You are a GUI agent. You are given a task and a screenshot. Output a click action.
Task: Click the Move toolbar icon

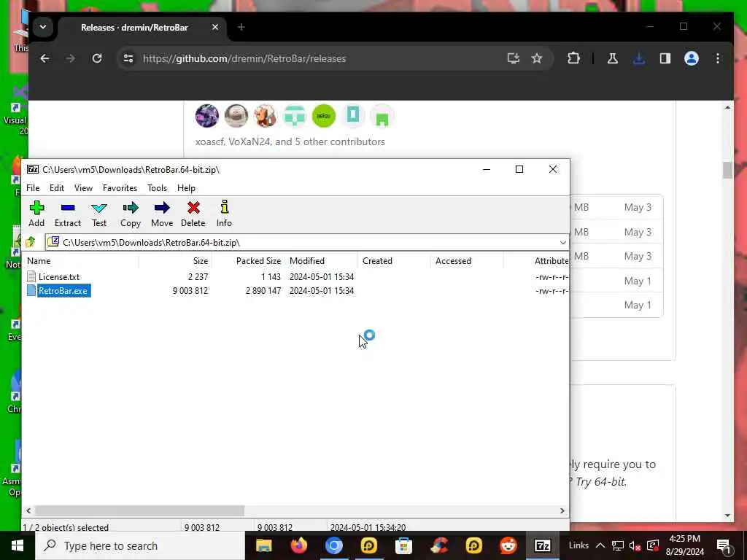coord(162,214)
